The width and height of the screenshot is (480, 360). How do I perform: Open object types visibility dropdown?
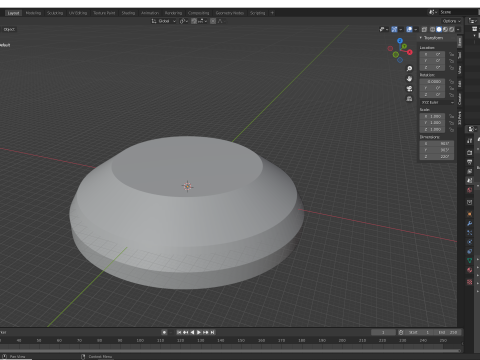tap(384, 29)
